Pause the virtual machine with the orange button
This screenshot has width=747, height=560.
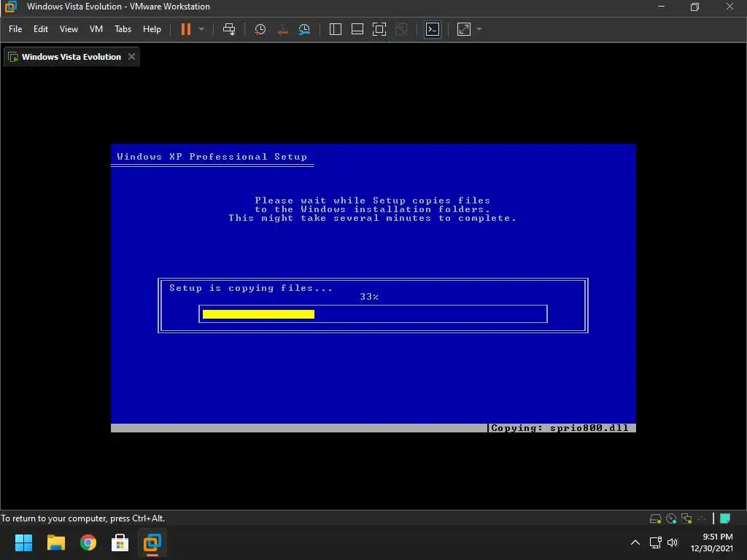(186, 29)
